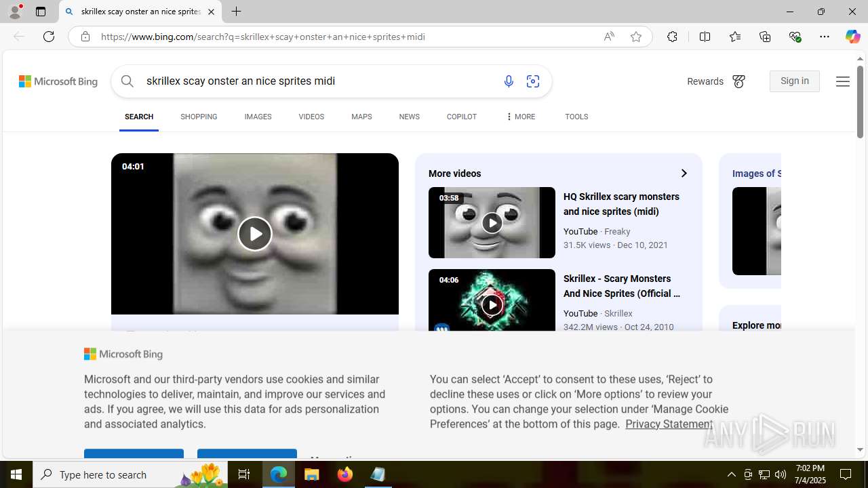This screenshot has width=868, height=488.
Task: Open Edge Settings and more menu
Action: pos(825,37)
